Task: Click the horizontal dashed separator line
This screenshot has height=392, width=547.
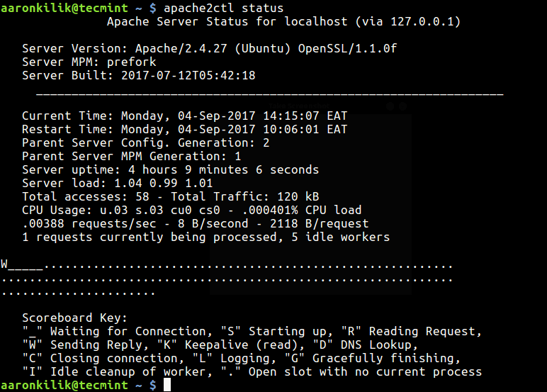Action: (x=269, y=94)
